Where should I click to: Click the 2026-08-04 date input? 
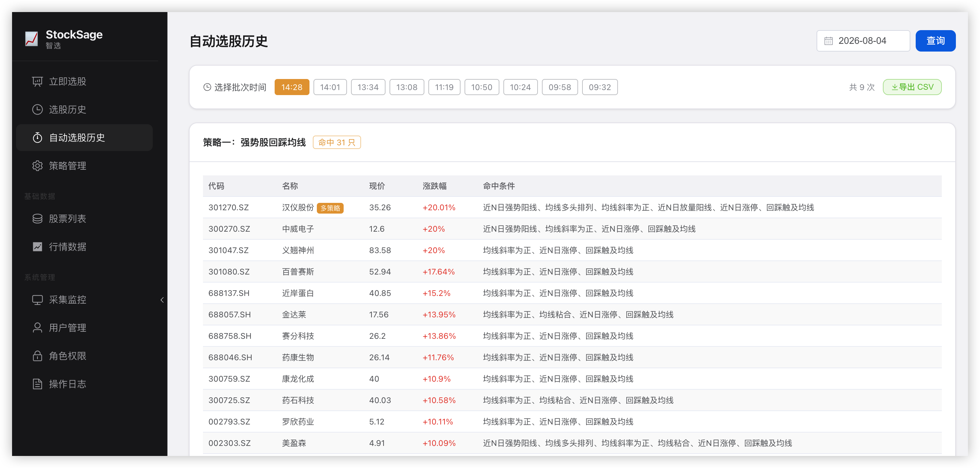click(863, 41)
